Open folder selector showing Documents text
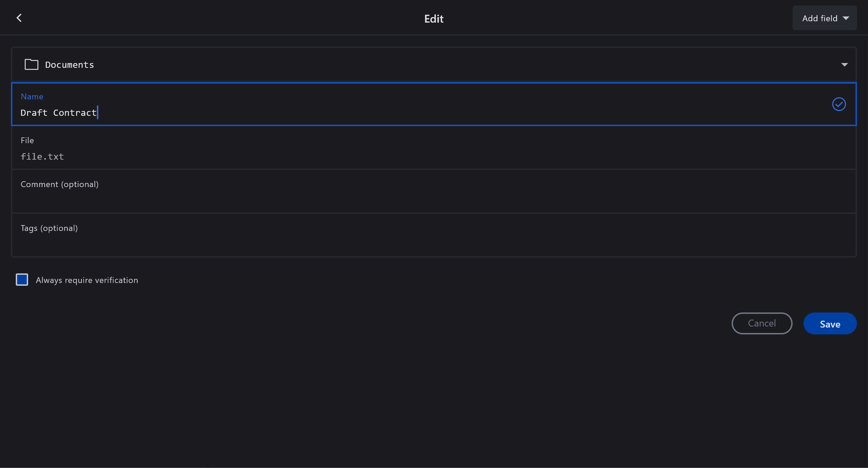The width and height of the screenshot is (868, 468). (x=70, y=65)
